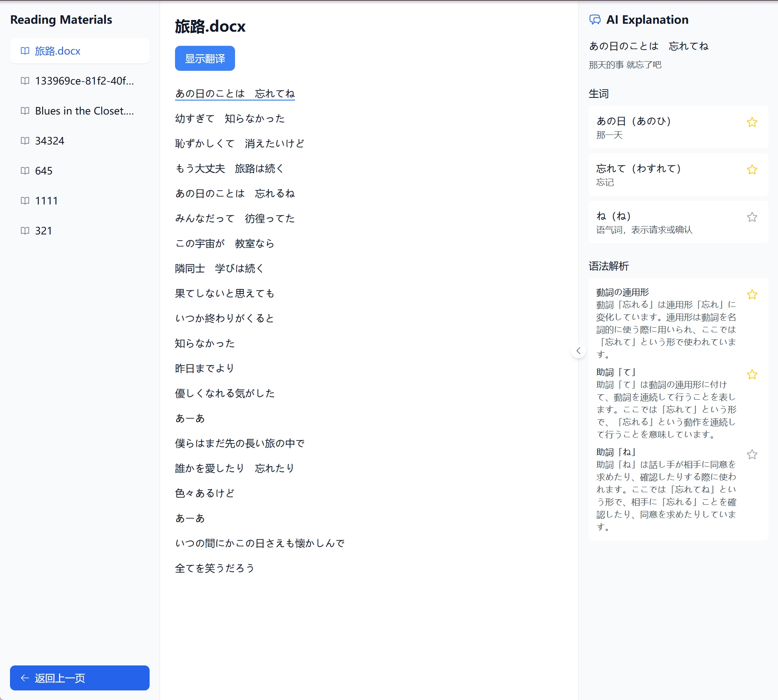Open 旅路.docx in the reading list

pos(80,51)
